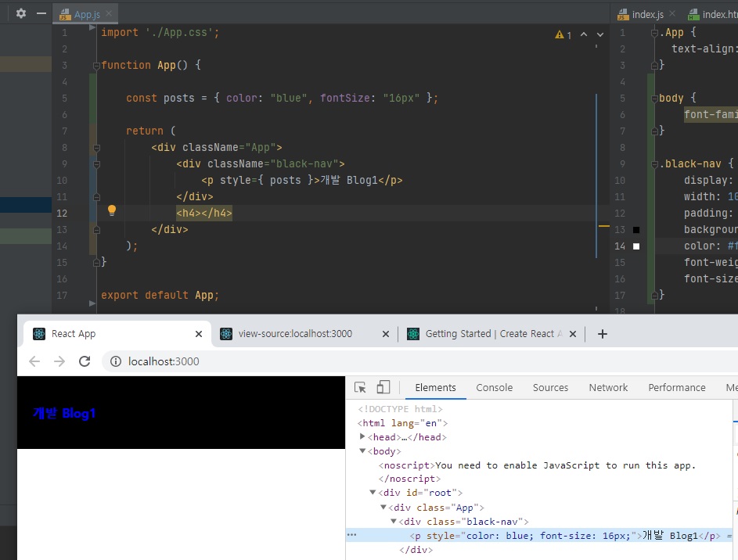Go to previous highlighted error arrow
This screenshot has width=738, height=560.
[x=584, y=34]
